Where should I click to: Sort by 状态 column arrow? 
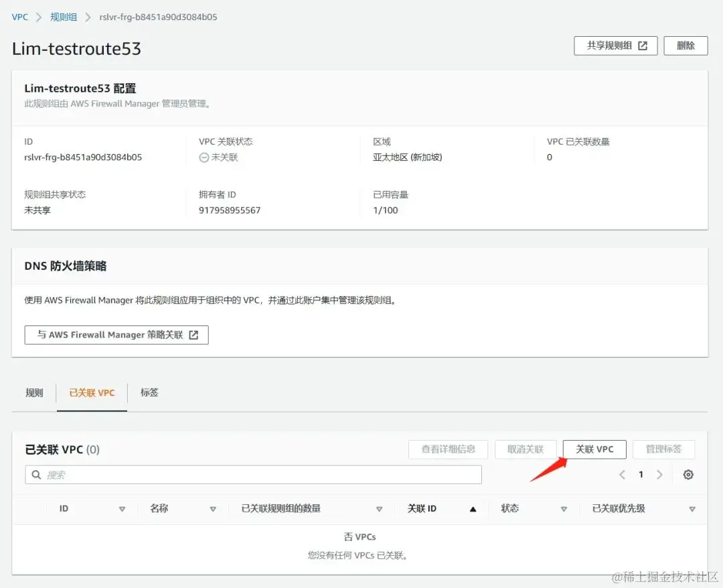click(564, 509)
